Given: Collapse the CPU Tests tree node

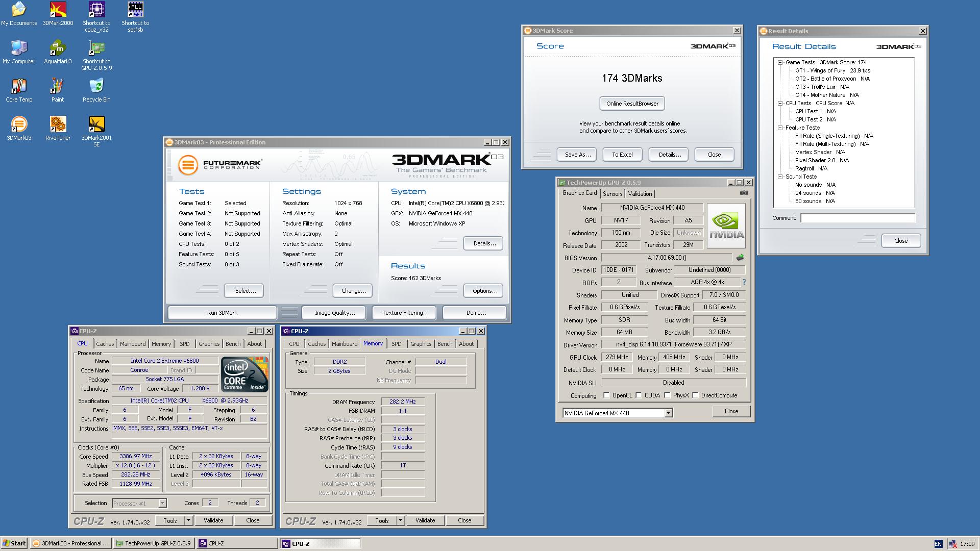Looking at the screenshot, I should [x=780, y=103].
